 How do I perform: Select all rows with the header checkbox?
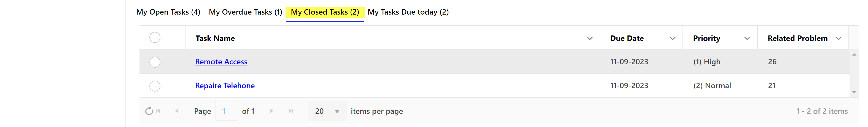click(155, 38)
